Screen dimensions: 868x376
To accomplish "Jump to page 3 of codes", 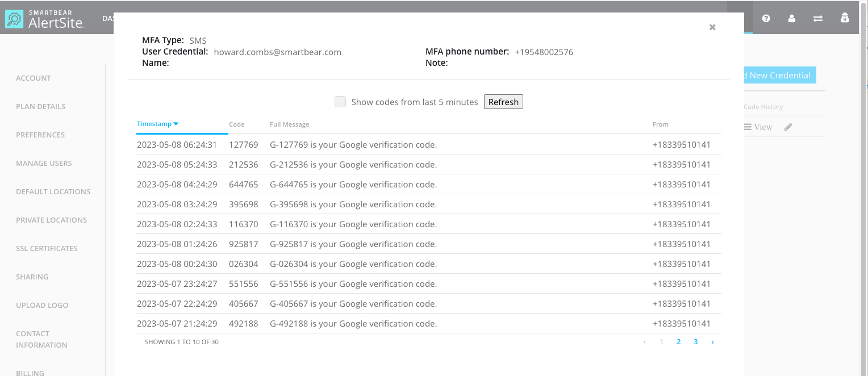I will 695,342.
